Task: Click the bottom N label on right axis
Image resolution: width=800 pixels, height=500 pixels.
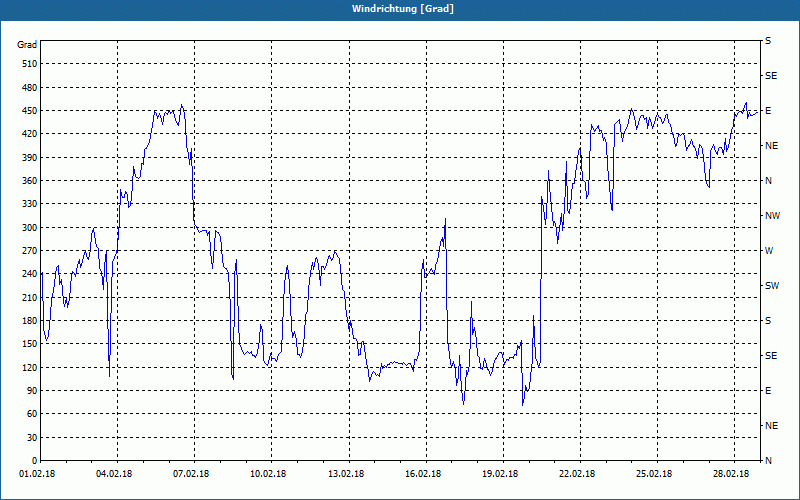Action: (768, 461)
